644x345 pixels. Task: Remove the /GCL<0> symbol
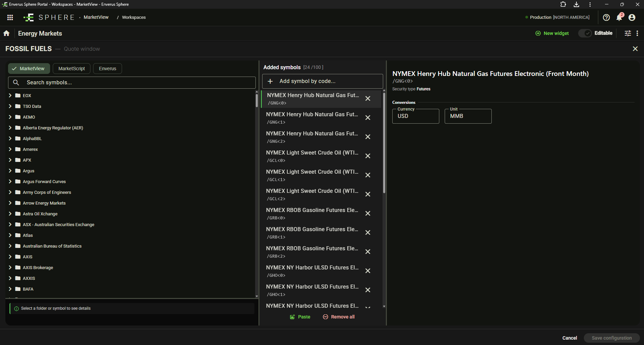click(368, 156)
